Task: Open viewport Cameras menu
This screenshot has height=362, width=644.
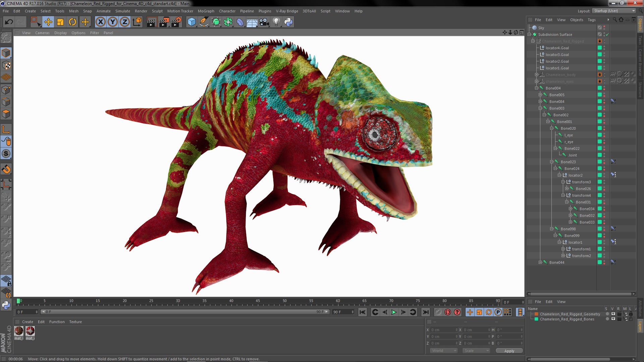Action: coord(42,33)
